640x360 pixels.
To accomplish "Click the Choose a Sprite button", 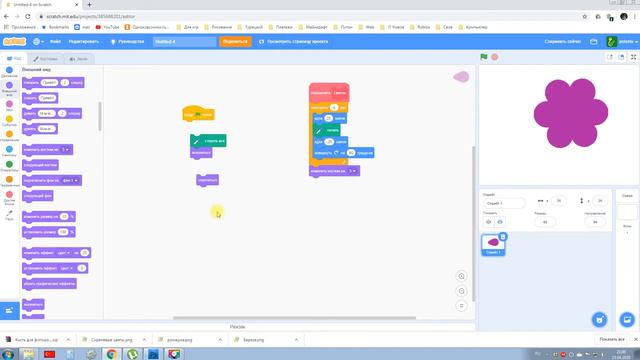I will [600, 319].
